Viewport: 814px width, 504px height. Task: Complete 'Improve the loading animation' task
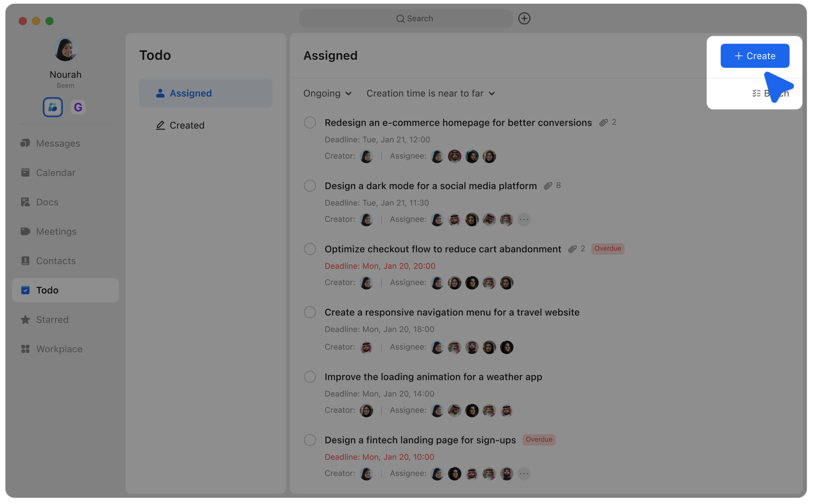310,377
